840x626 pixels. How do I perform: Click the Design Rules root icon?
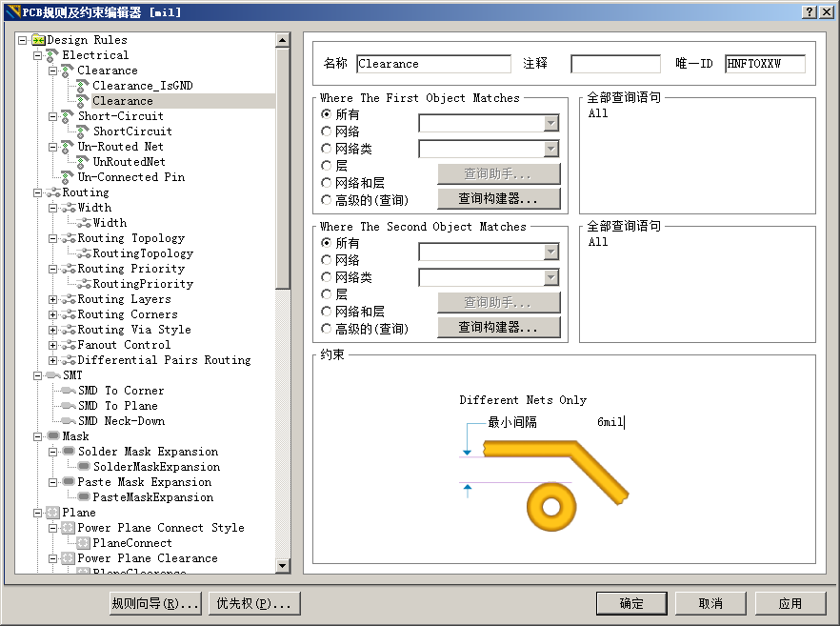(38, 40)
